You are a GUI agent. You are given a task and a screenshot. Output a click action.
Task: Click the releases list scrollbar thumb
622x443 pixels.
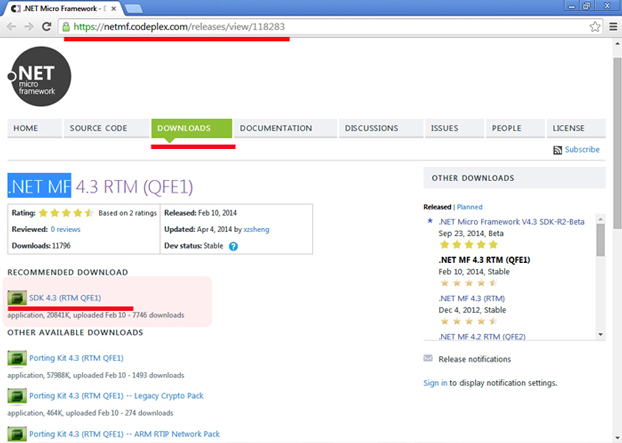pos(601,240)
